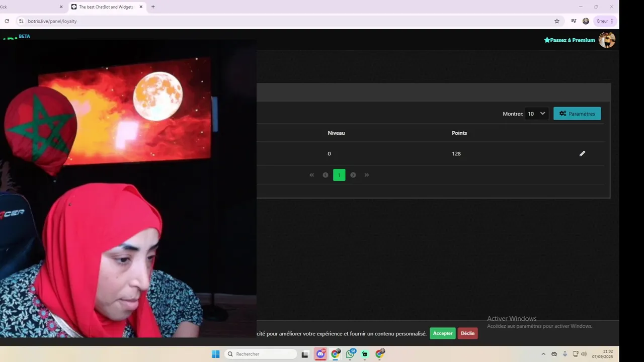Close the Kick browser tab
The height and width of the screenshot is (362, 644).
(x=61, y=7)
